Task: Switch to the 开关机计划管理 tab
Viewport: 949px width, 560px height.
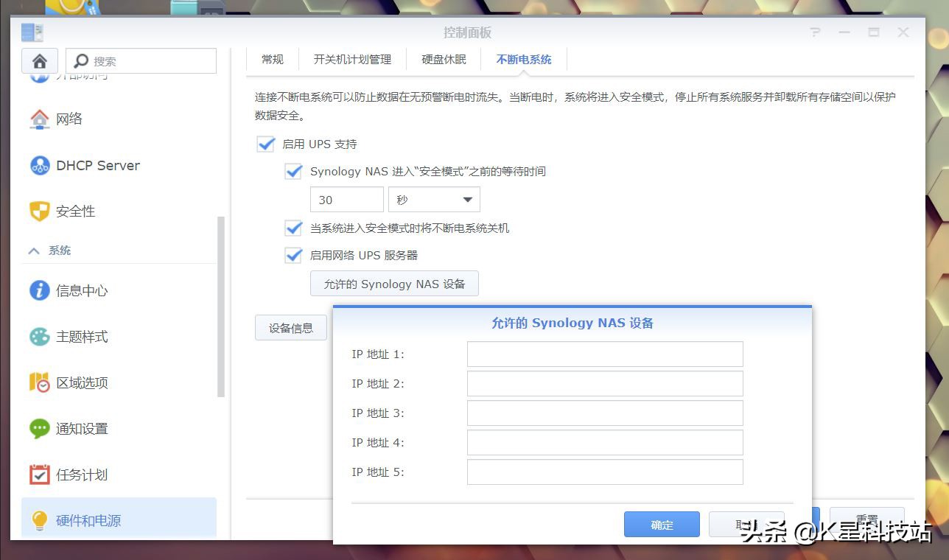Action: coord(352,60)
